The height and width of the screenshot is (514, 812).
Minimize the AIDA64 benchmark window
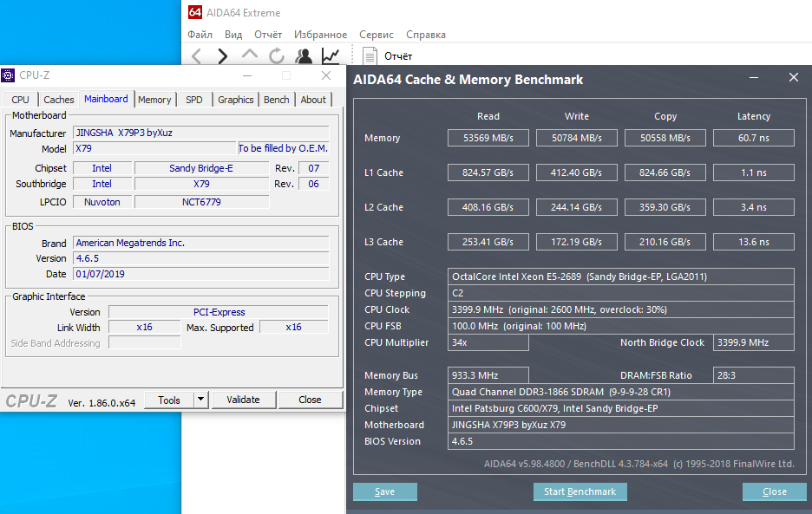pyautogui.click(x=754, y=78)
